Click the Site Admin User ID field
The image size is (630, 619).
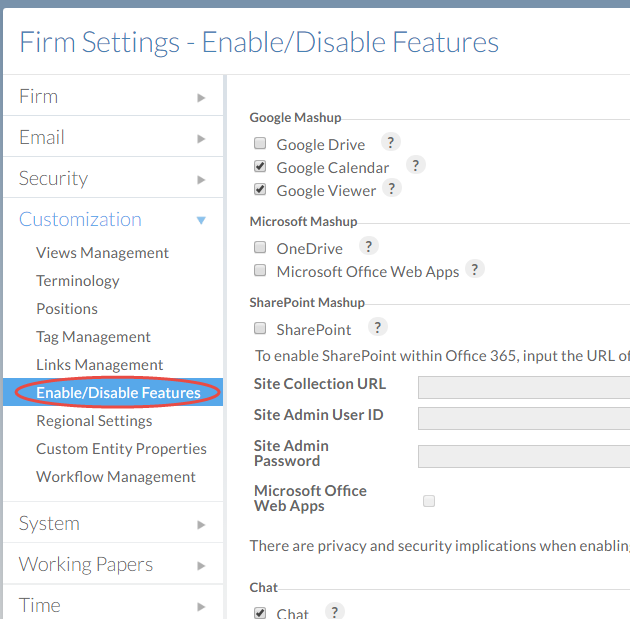click(x=523, y=419)
